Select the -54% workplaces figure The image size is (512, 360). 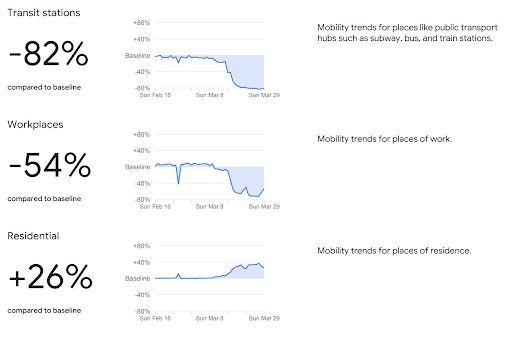pos(50,165)
